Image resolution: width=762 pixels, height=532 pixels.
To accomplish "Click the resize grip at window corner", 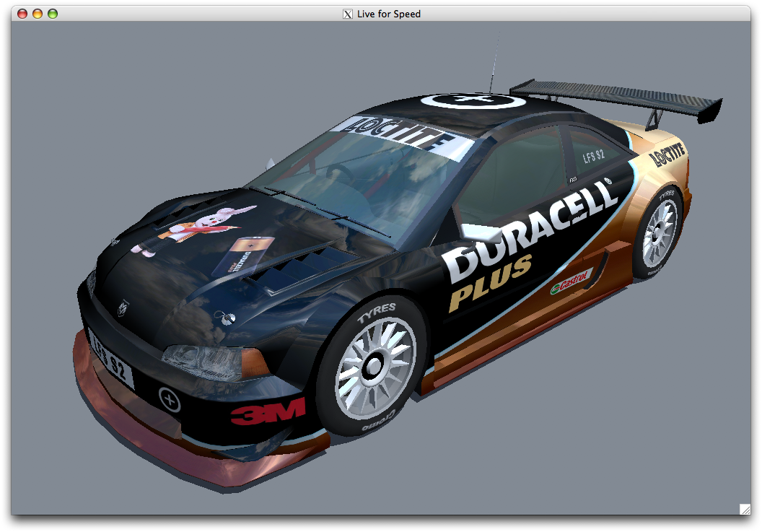I will [745, 509].
